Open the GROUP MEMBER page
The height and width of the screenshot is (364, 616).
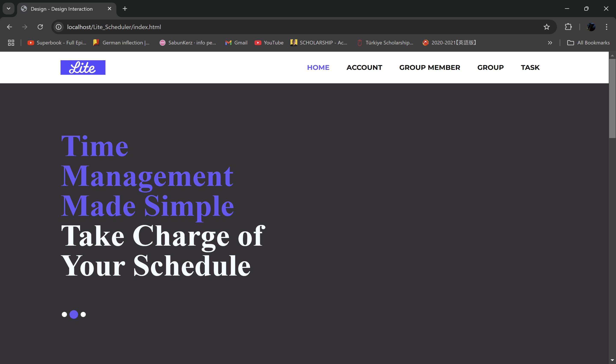429,68
